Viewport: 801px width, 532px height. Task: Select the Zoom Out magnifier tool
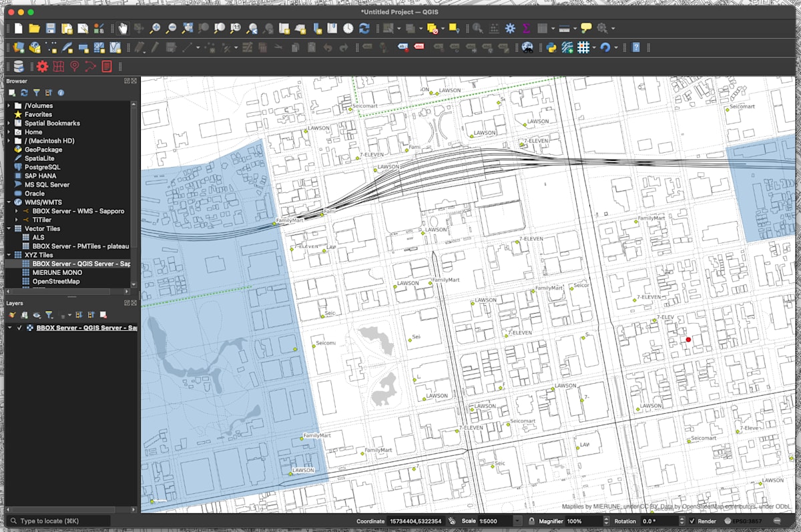pos(171,28)
